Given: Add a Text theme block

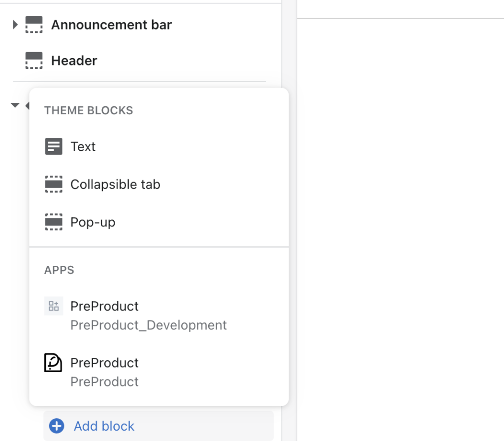Looking at the screenshot, I should (x=83, y=147).
